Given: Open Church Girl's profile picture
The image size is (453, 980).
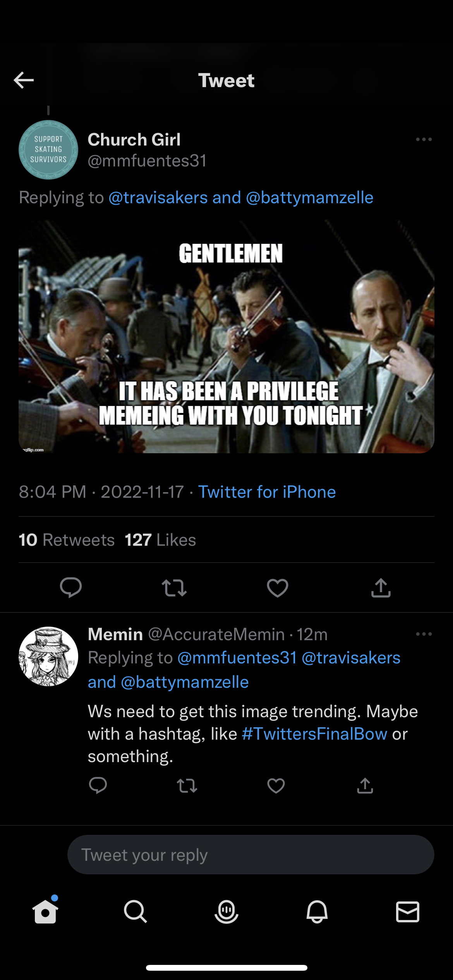Looking at the screenshot, I should 48,150.
